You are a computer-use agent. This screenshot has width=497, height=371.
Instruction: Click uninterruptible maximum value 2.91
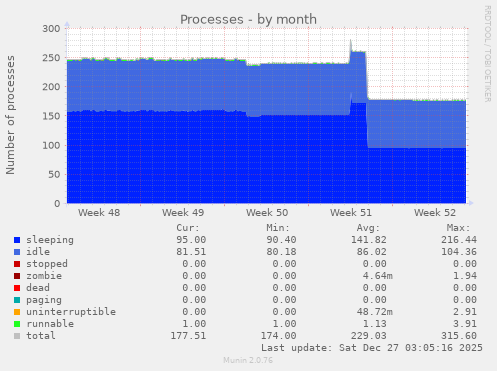pyautogui.click(x=465, y=312)
